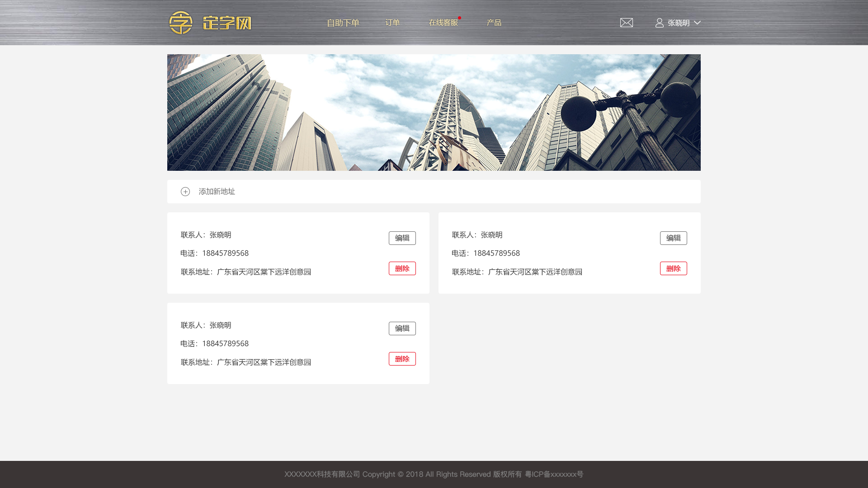Select 联系地址 line in top-right card

pyautogui.click(x=517, y=272)
